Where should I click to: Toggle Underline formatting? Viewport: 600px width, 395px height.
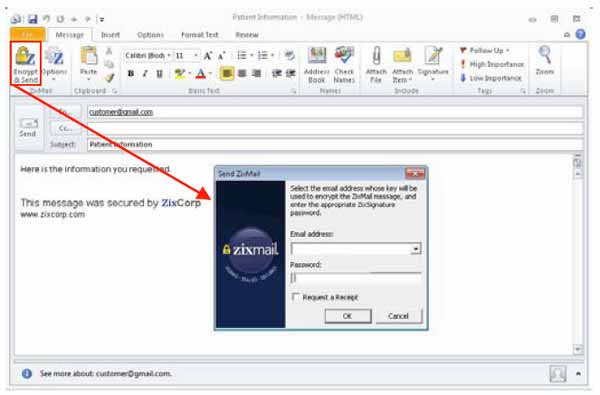159,73
